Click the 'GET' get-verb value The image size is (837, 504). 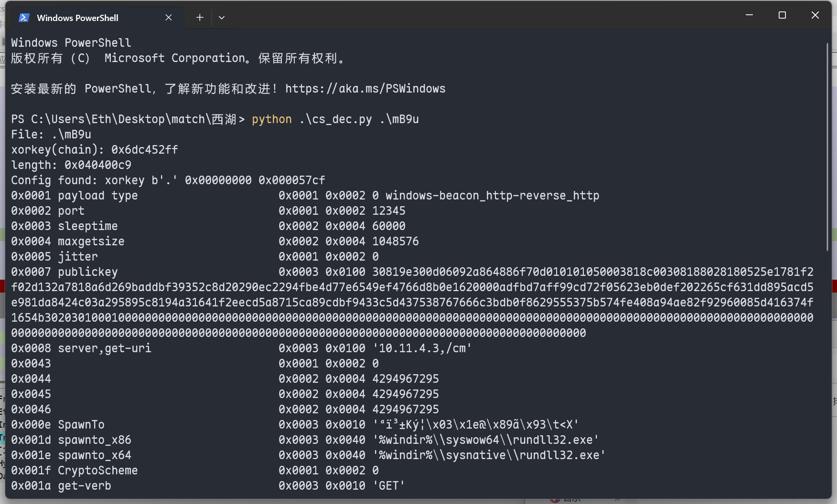[388, 486]
